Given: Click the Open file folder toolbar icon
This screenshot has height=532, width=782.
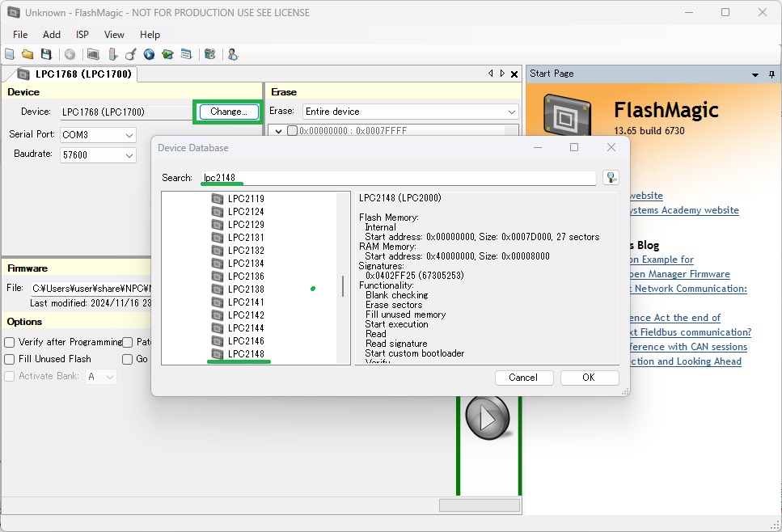Looking at the screenshot, I should tap(27, 54).
